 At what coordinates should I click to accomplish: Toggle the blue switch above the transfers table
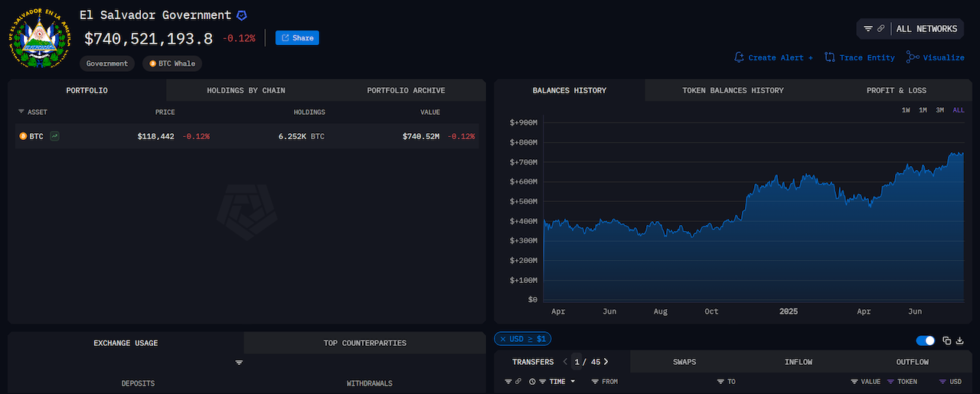coord(926,340)
